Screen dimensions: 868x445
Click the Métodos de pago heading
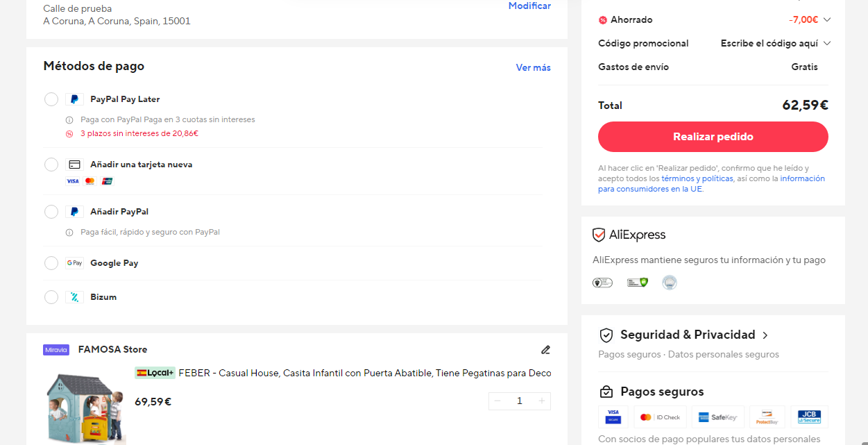tap(94, 67)
